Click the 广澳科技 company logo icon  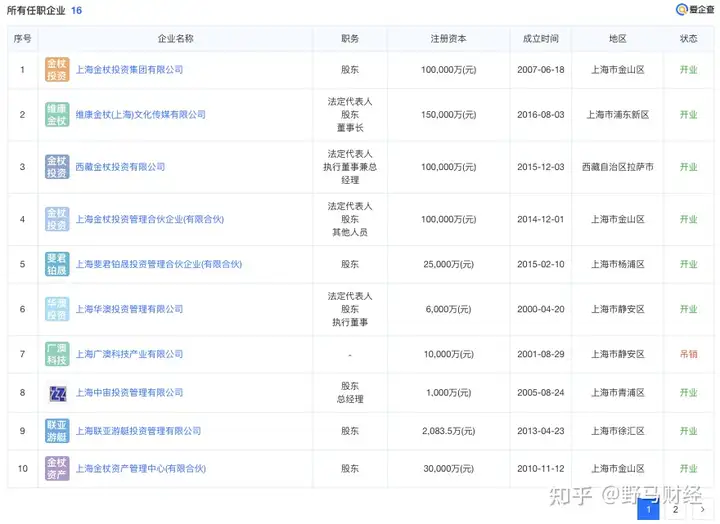(x=57, y=354)
